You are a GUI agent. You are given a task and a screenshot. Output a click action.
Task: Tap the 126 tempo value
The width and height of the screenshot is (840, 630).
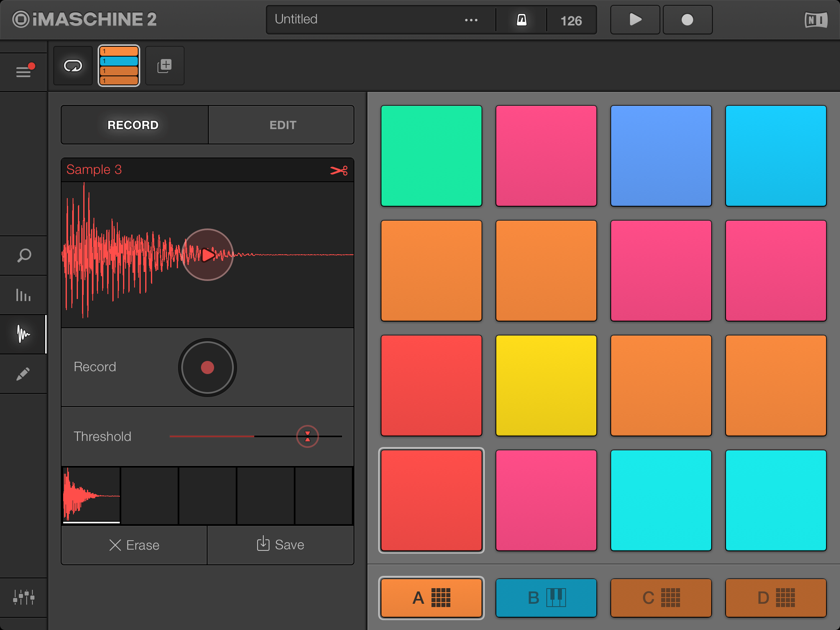[x=571, y=21]
